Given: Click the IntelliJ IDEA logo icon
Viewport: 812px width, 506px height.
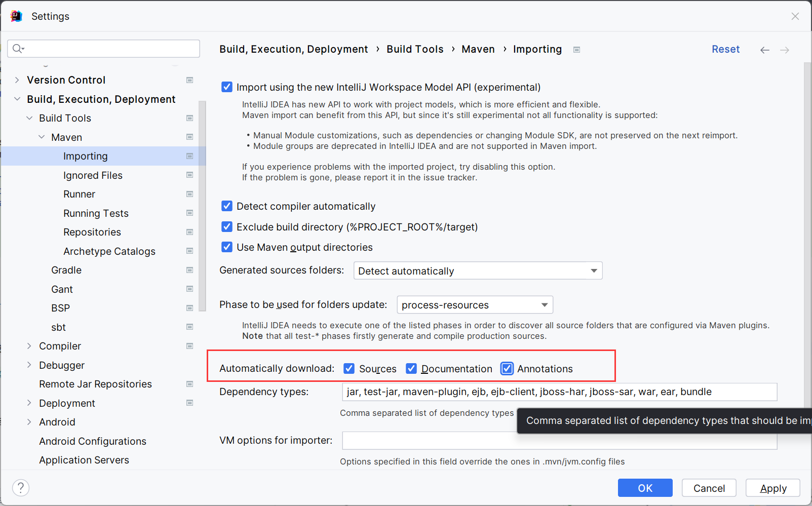Looking at the screenshot, I should click(x=16, y=16).
